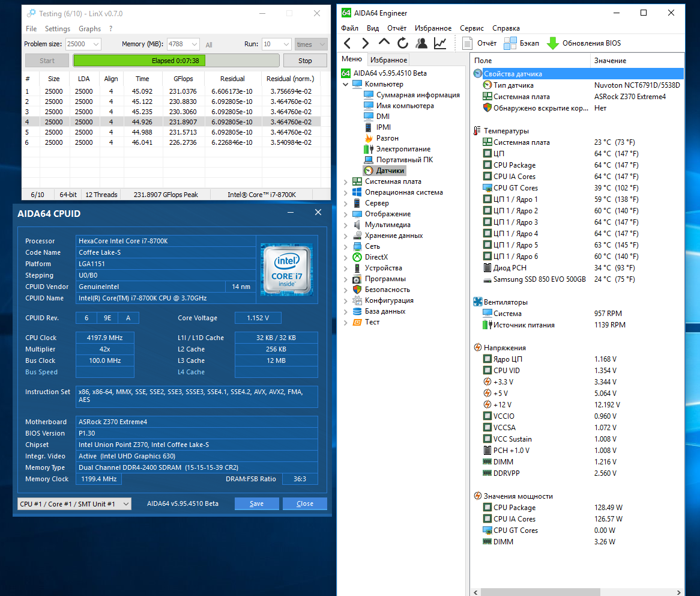
Task: Click the AIDA64 forward navigation arrow
Action: pyautogui.click(x=365, y=43)
